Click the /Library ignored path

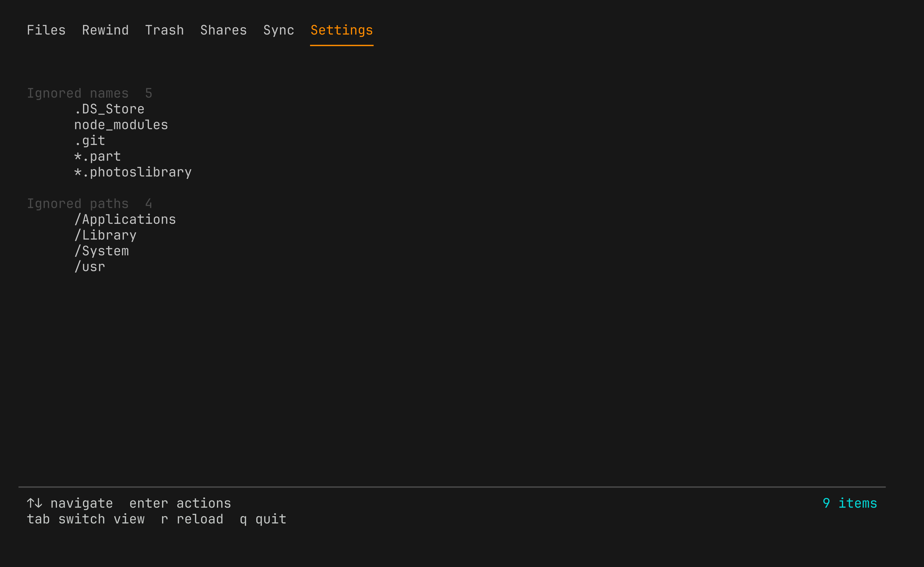(105, 235)
